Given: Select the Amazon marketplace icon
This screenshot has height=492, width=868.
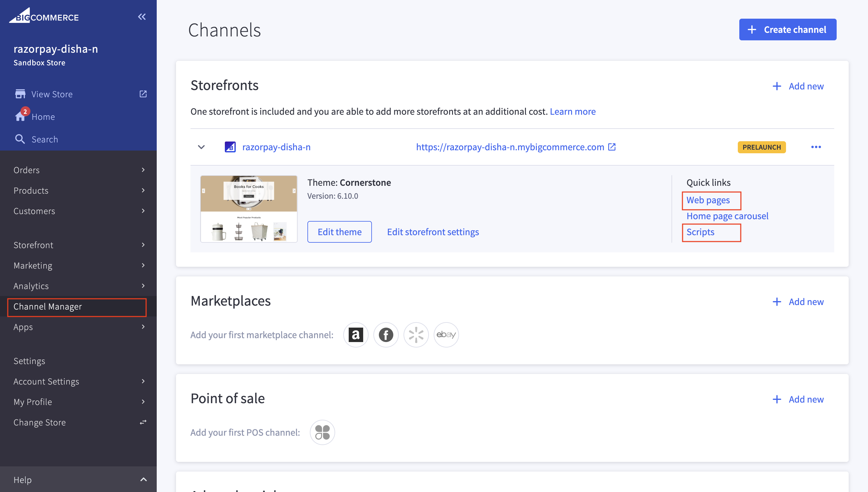Looking at the screenshot, I should pos(356,335).
